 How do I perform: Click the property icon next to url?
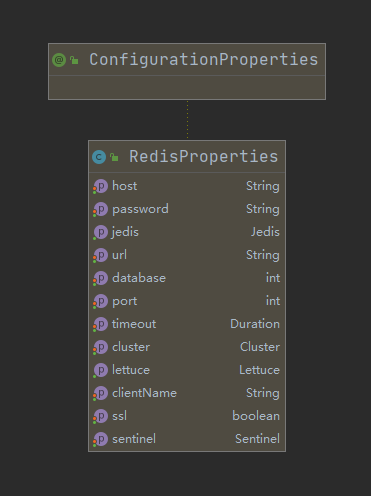[x=100, y=255]
